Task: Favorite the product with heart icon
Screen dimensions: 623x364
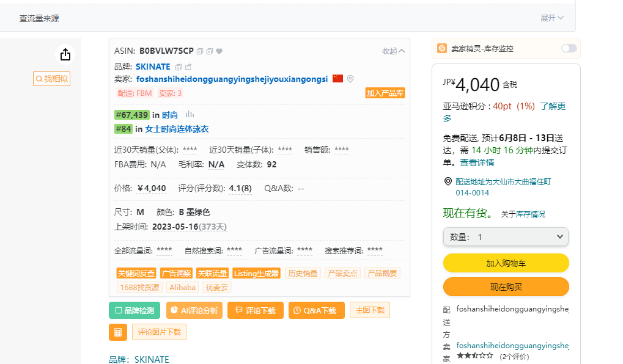Action: [x=219, y=51]
